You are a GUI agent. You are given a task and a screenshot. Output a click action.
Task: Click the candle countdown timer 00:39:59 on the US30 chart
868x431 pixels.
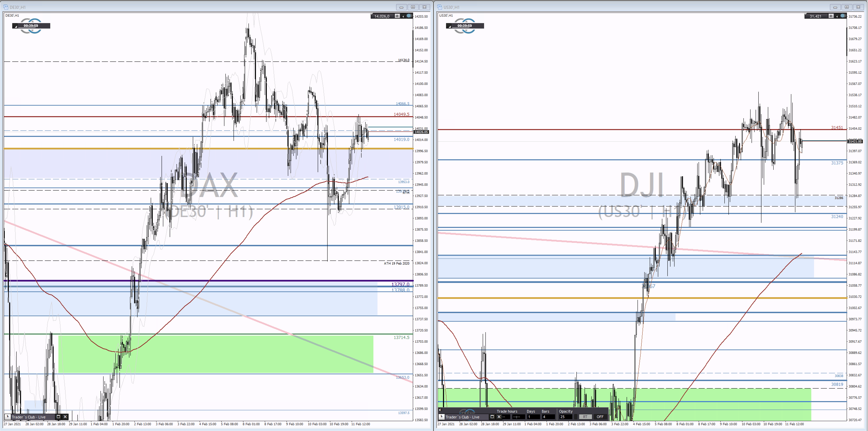(465, 26)
